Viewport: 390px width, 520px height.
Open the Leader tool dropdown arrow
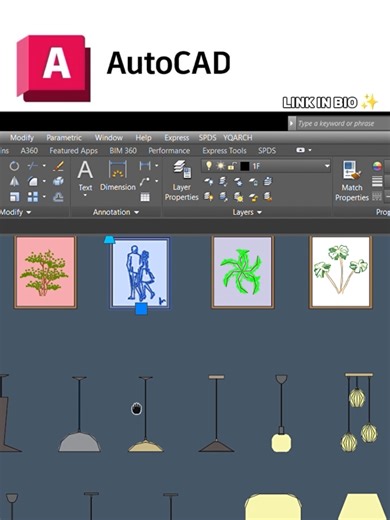pyautogui.click(x=156, y=181)
